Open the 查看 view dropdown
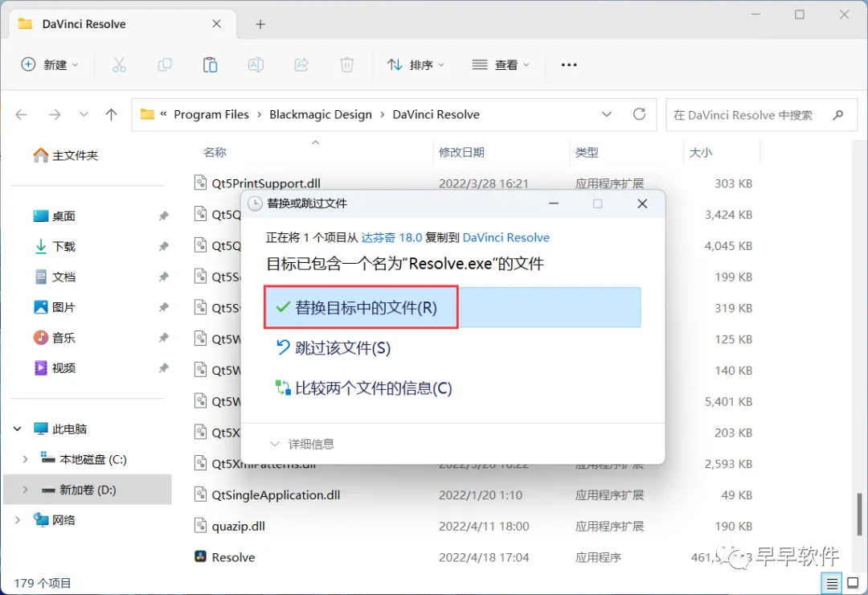The image size is (868, 595). [x=501, y=65]
